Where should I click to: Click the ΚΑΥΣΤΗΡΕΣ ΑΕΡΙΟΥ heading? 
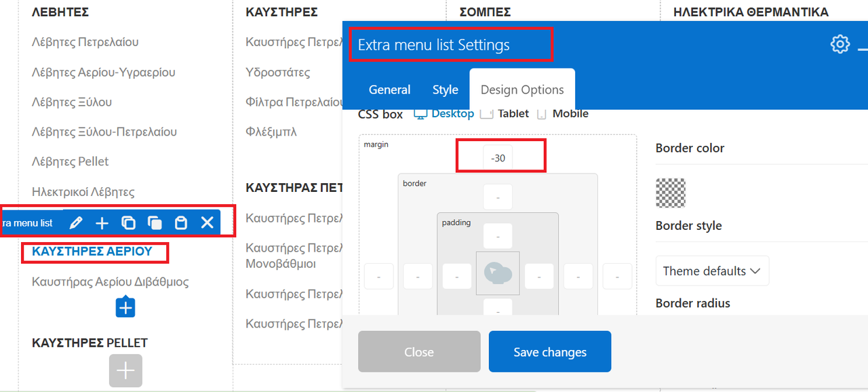pyautogui.click(x=92, y=251)
